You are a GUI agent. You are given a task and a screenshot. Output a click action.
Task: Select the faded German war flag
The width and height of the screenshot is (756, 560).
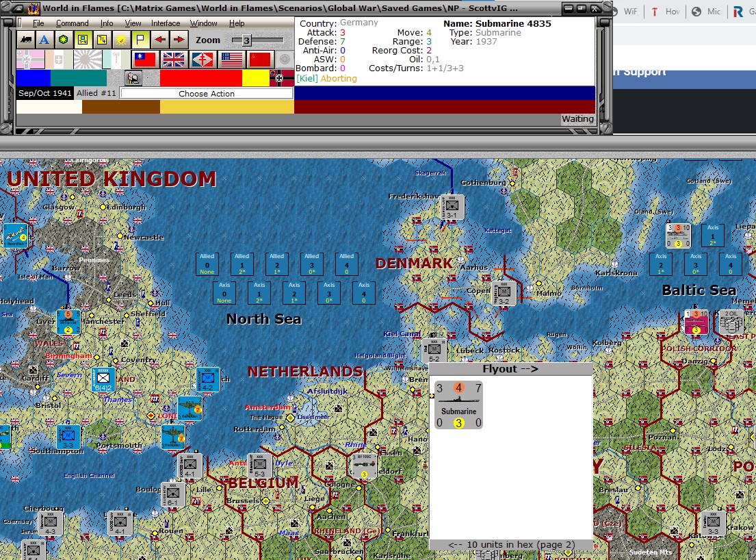[x=30, y=60]
